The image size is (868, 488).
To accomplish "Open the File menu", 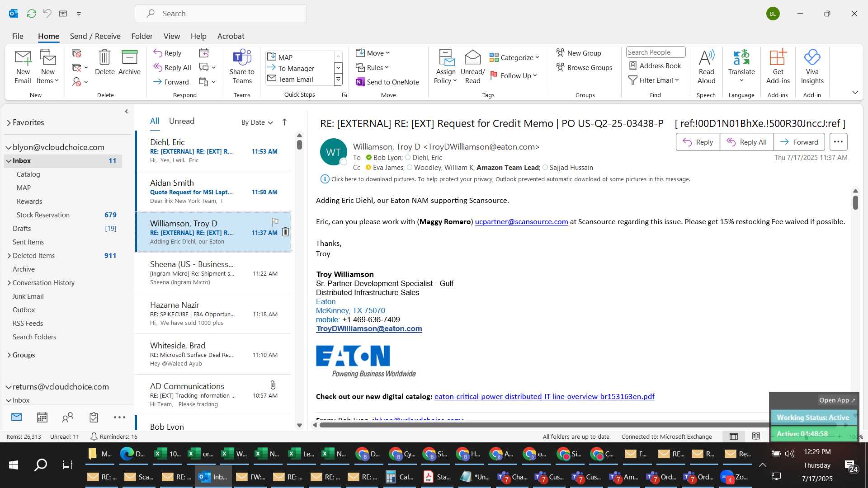I will (x=18, y=36).
